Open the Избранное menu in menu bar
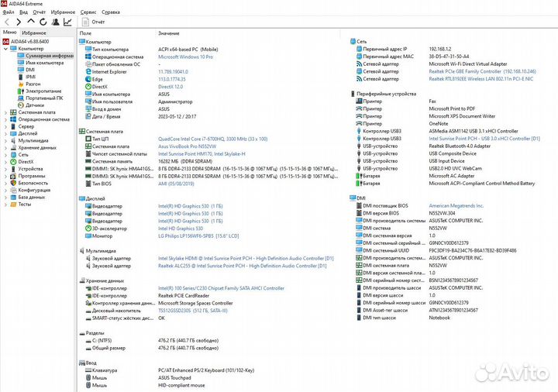This screenshot has width=558, height=392. point(63,12)
